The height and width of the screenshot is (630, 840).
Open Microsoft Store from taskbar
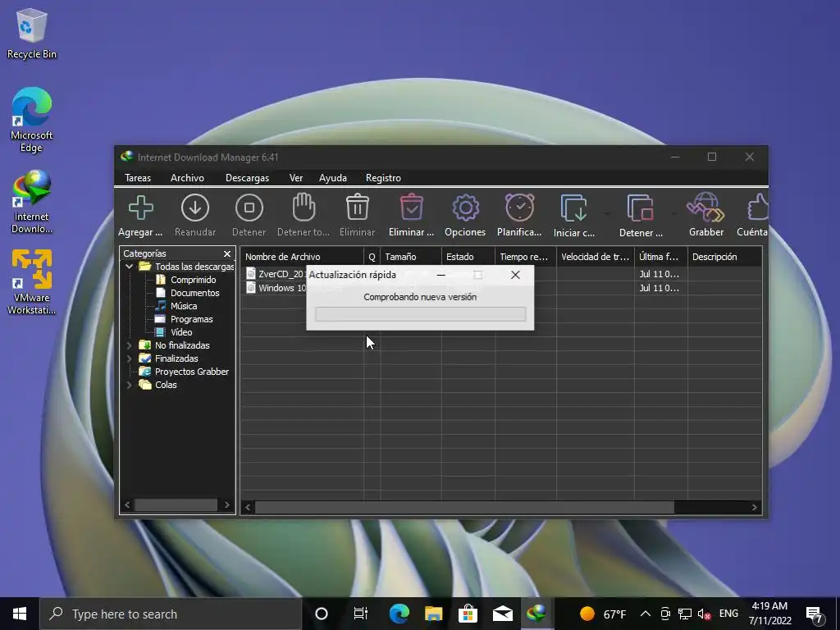coord(468,614)
